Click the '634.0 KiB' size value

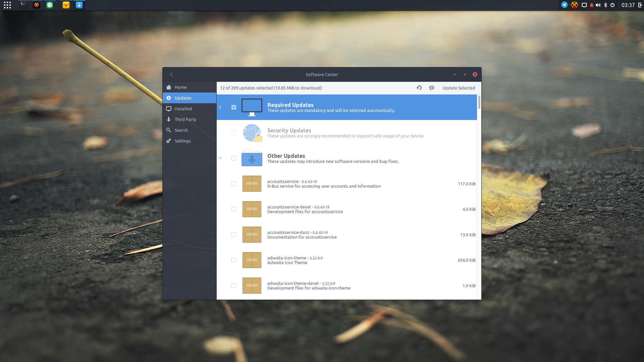(x=467, y=260)
